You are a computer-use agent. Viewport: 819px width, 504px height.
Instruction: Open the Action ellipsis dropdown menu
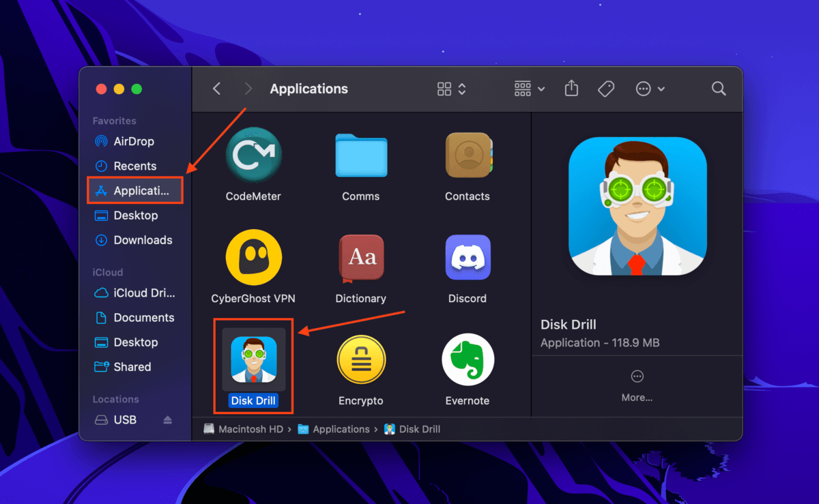click(x=650, y=89)
